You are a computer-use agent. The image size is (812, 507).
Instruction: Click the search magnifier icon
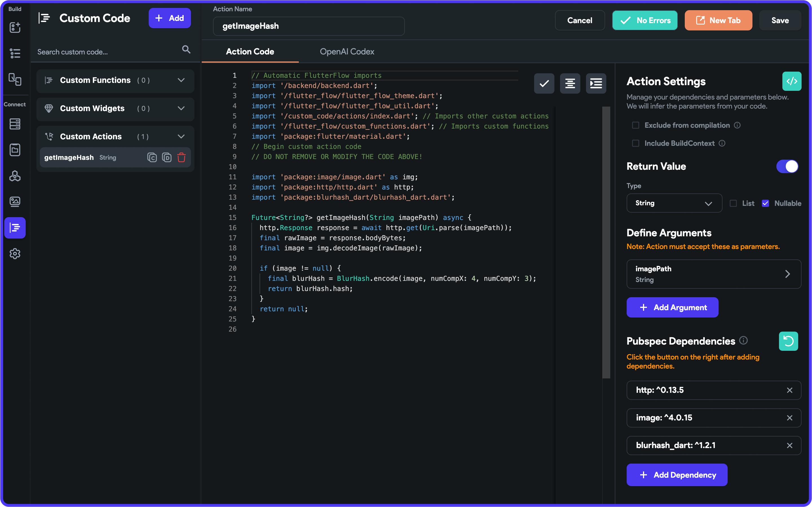coord(186,50)
